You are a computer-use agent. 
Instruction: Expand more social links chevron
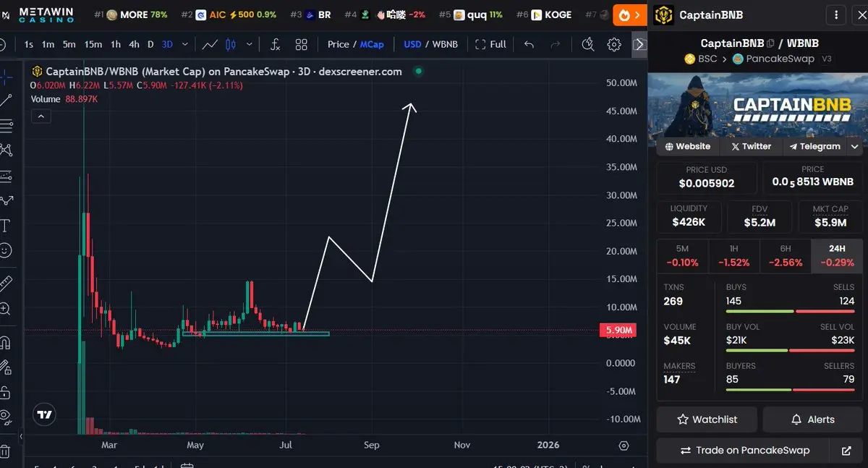click(x=855, y=146)
